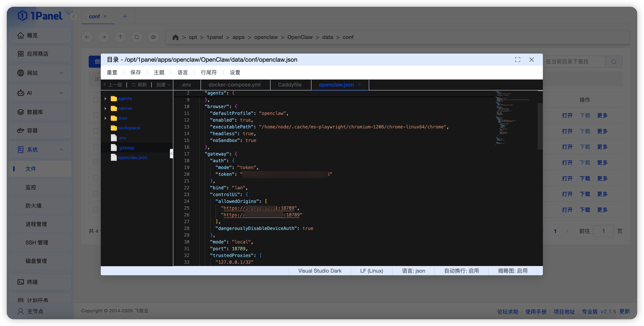Image resolution: width=644 pixels, height=326 pixels.
Task: Click the search magnifier icon
Action: pyautogui.click(x=614, y=61)
